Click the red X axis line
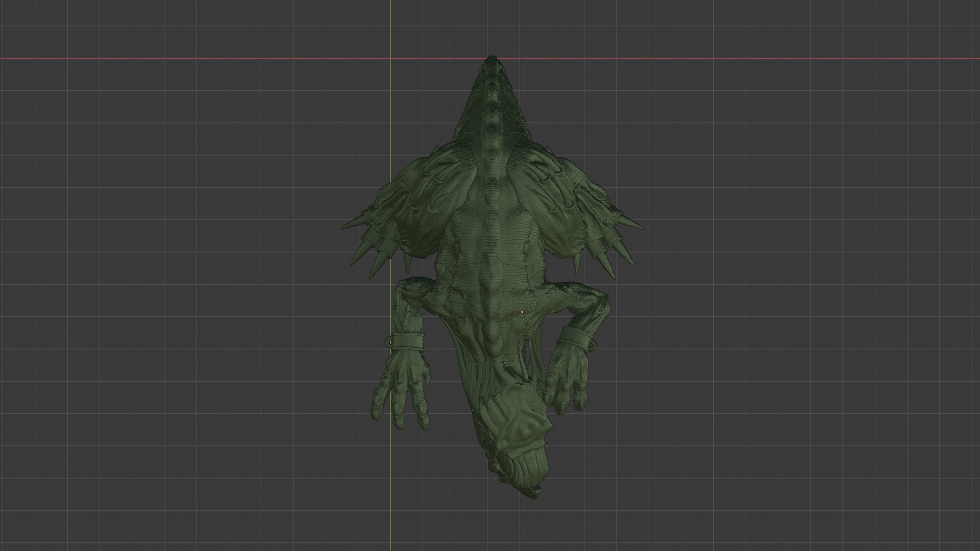This screenshot has height=551, width=980. [204, 59]
